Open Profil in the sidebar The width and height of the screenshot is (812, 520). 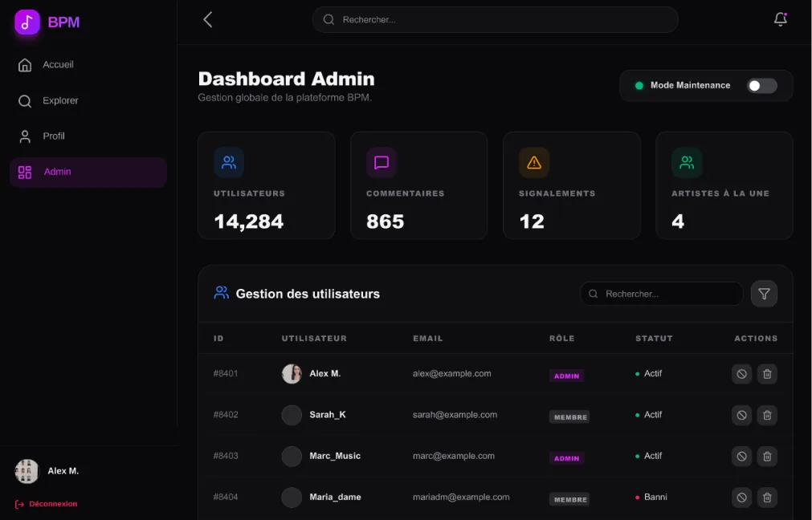[x=88, y=136]
